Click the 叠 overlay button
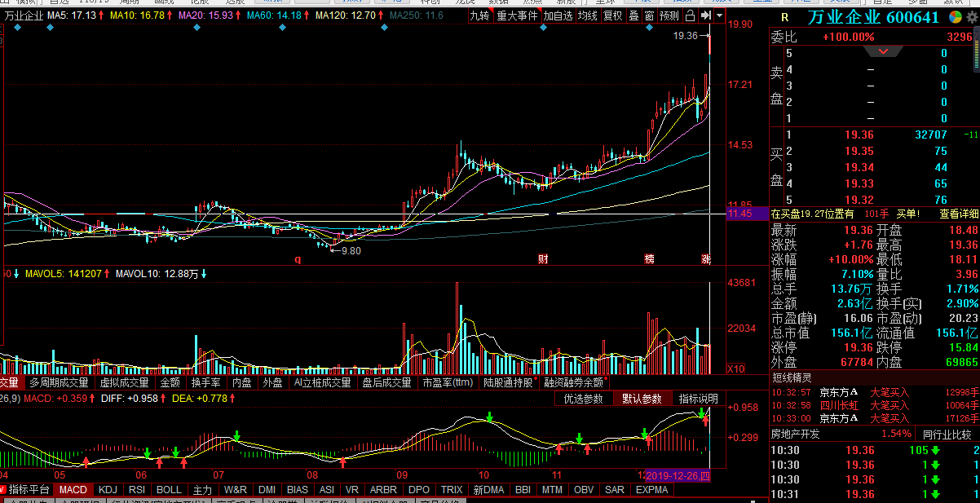 pos(633,15)
